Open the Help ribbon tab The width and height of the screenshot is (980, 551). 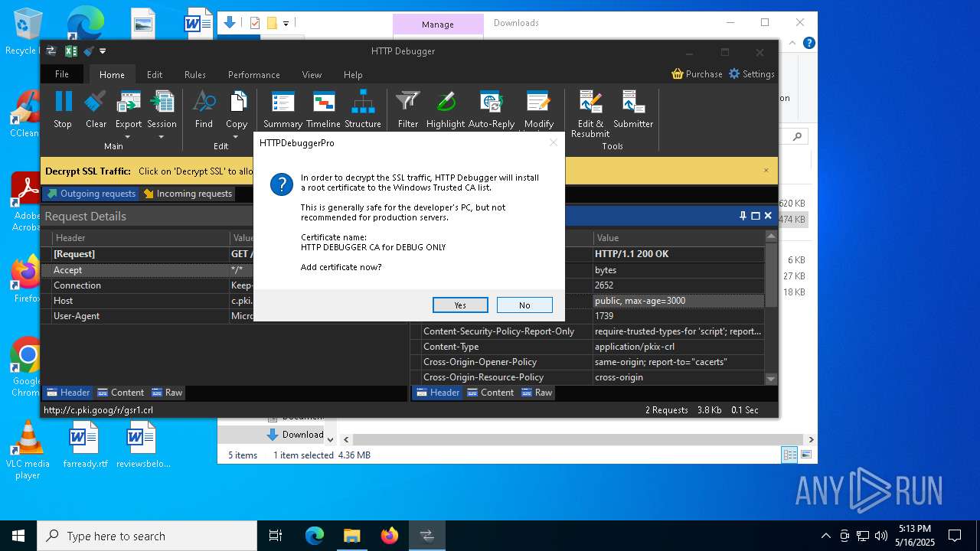pos(353,74)
